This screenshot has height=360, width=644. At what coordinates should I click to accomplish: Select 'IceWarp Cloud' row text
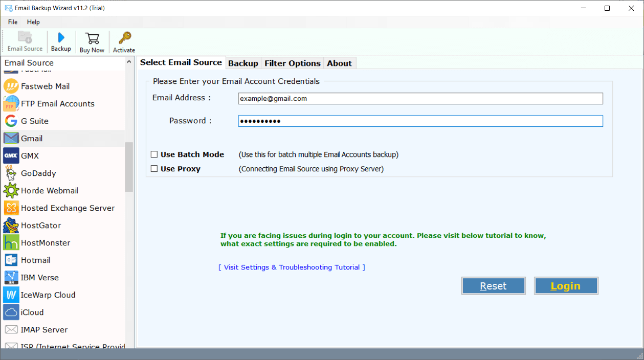click(x=48, y=295)
